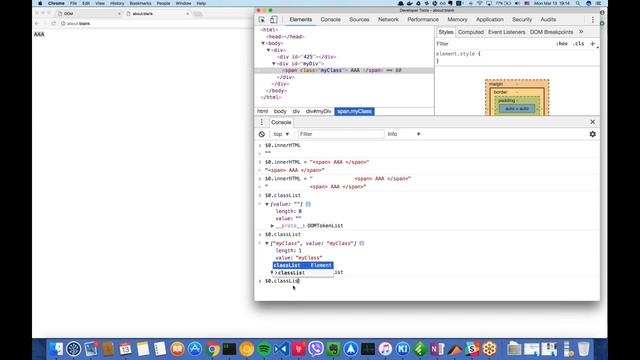Switch to the Network tab
640x360 pixels.
pyautogui.click(x=388, y=20)
